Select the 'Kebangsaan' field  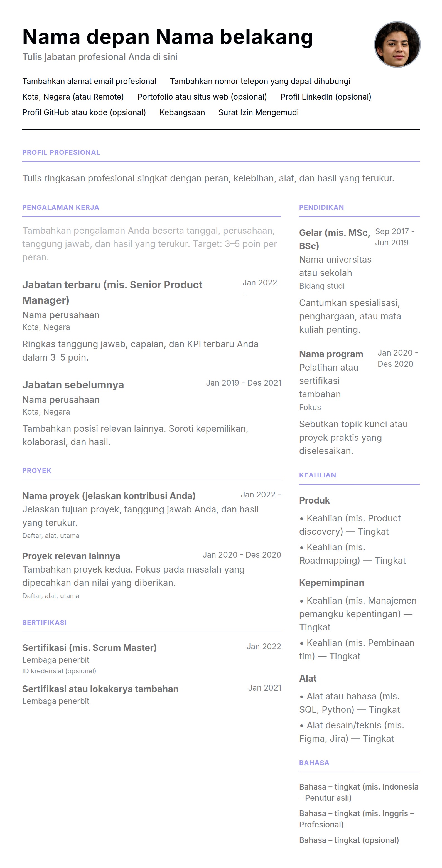(x=182, y=112)
